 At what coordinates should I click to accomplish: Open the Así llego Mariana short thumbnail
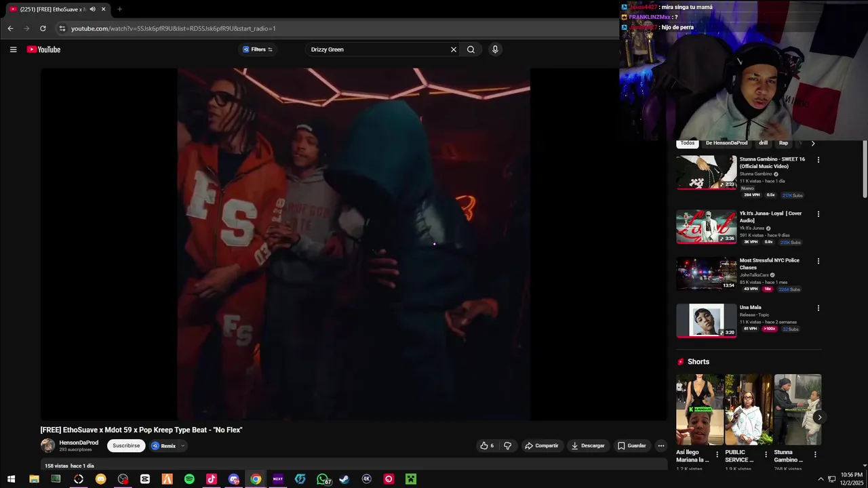[x=699, y=409]
